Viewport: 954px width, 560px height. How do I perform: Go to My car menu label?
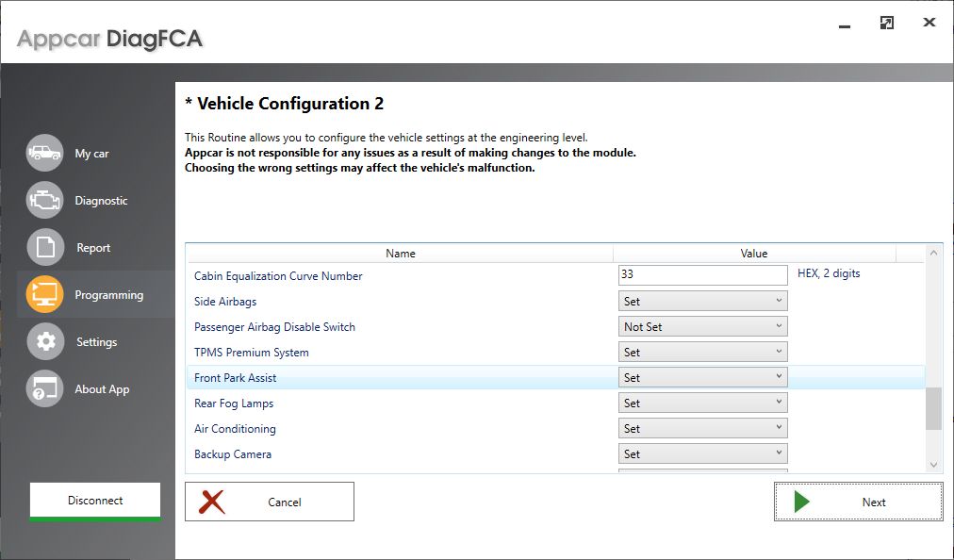point(91,154)
